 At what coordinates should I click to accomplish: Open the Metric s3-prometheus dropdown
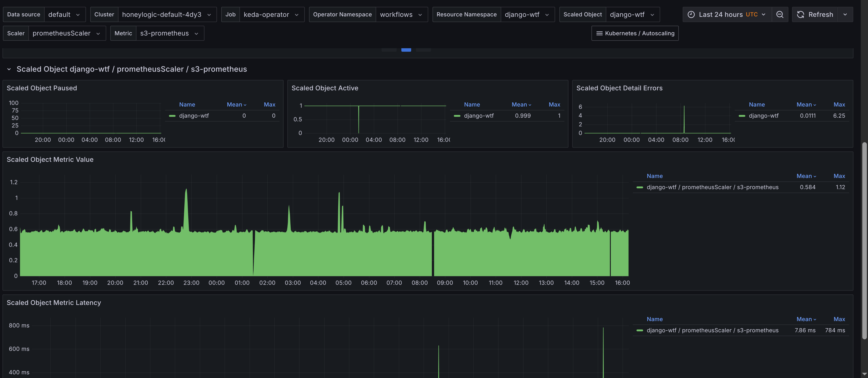[x=170, y=33]
